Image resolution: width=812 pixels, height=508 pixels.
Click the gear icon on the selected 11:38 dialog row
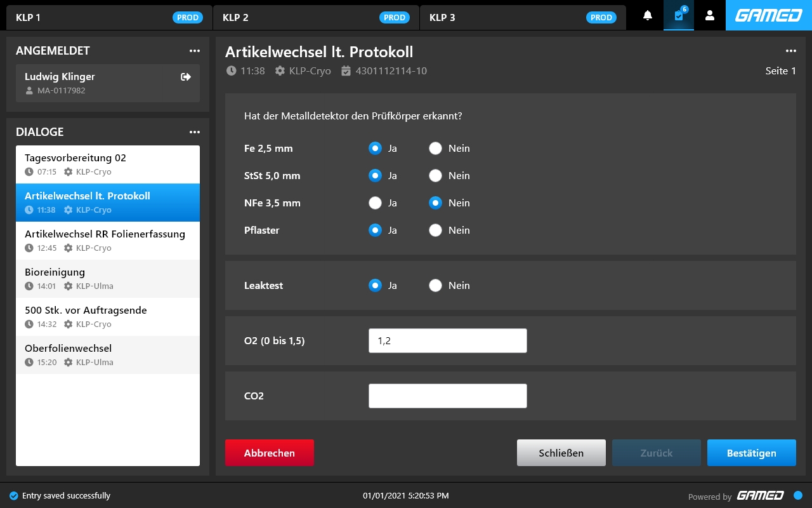click(x=69, y=210)
